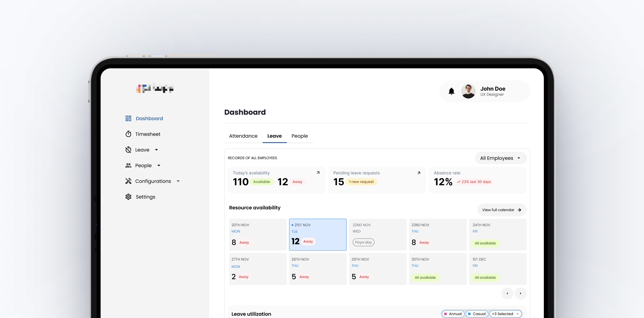
Task: Select the 23rd Nov Thursday card
Action: click(438, 234)
